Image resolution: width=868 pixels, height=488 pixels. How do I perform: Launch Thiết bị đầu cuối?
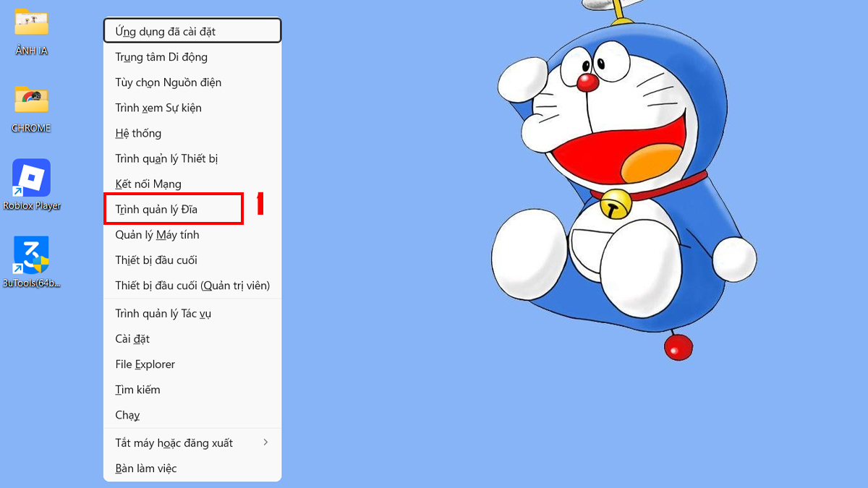pyautogui.click(x=192, y=260)
